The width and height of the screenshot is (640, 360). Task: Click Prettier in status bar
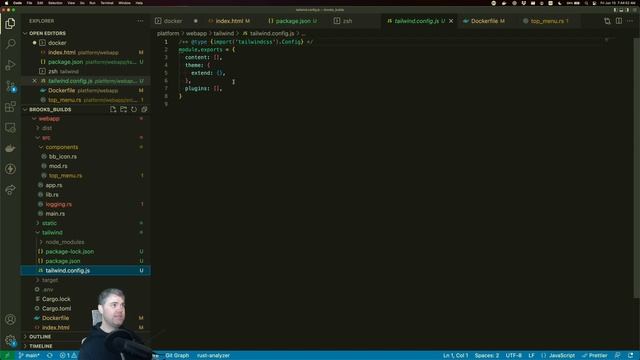point(595,356)
